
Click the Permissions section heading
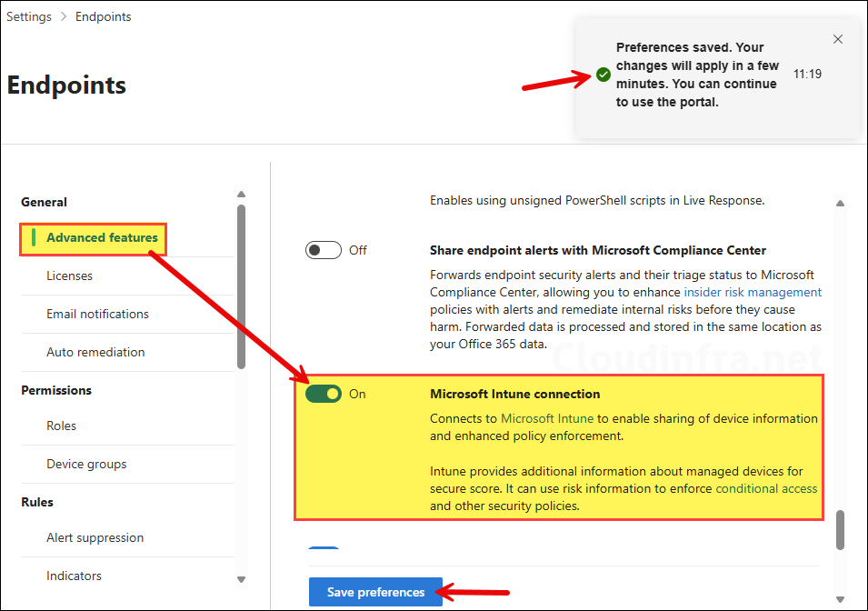tap(56, 391)
